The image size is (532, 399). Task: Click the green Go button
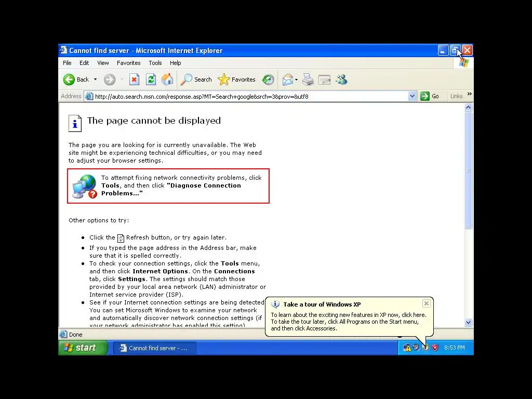[430, 96]
